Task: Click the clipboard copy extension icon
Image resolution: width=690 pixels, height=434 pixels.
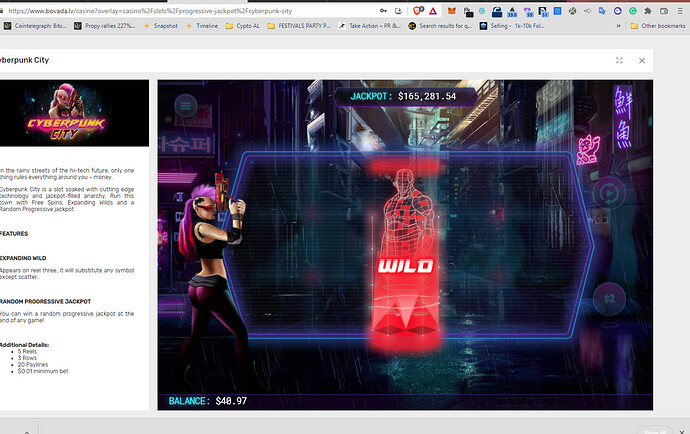Action: (x=468, y=12)
